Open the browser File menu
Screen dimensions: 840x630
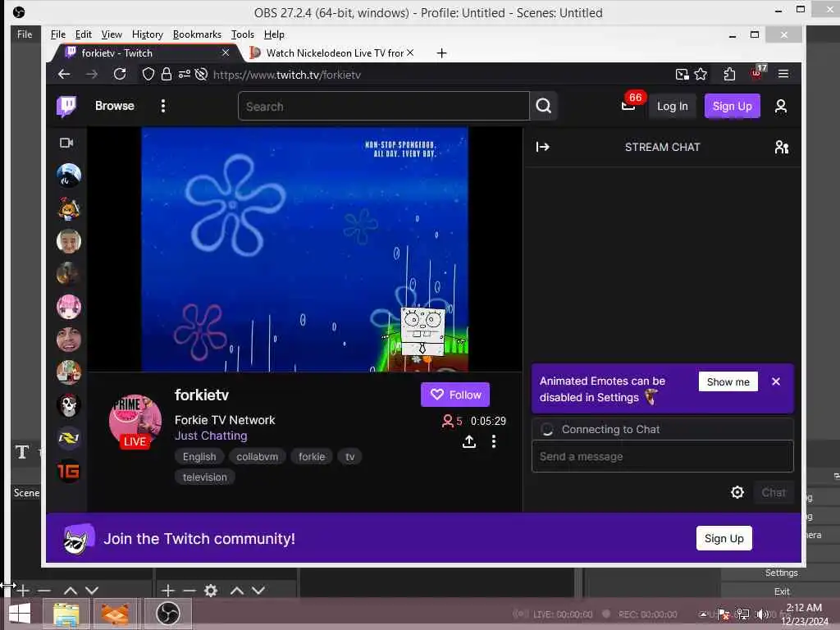click(58, 34)
